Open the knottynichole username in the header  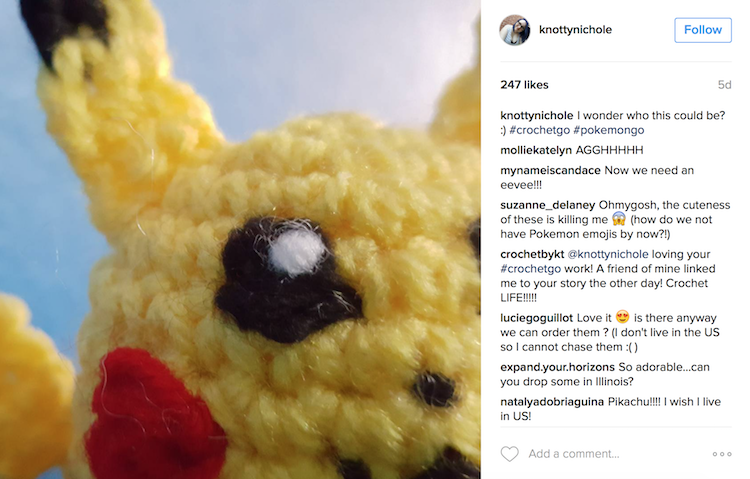(x=575, y=30)
